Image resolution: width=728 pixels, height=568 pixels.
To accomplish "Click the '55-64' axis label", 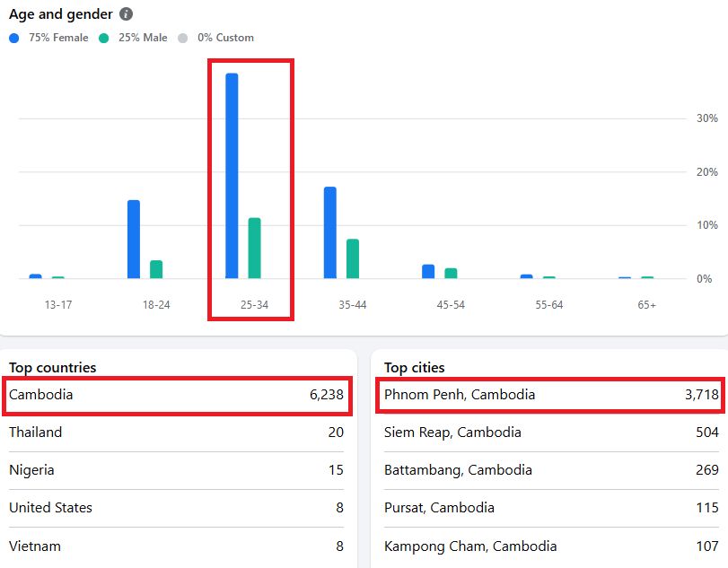I will pos(549,305).
